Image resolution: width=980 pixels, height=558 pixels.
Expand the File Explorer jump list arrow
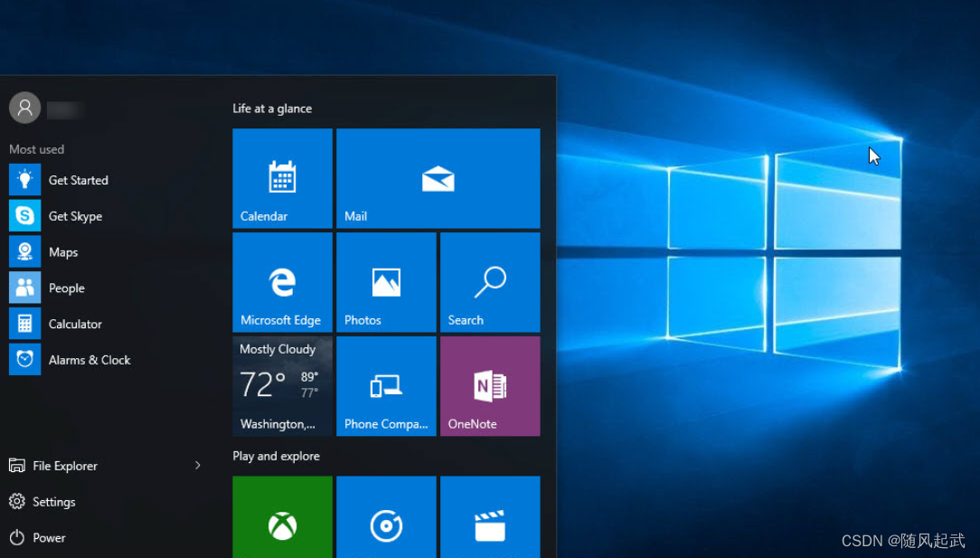197,466
